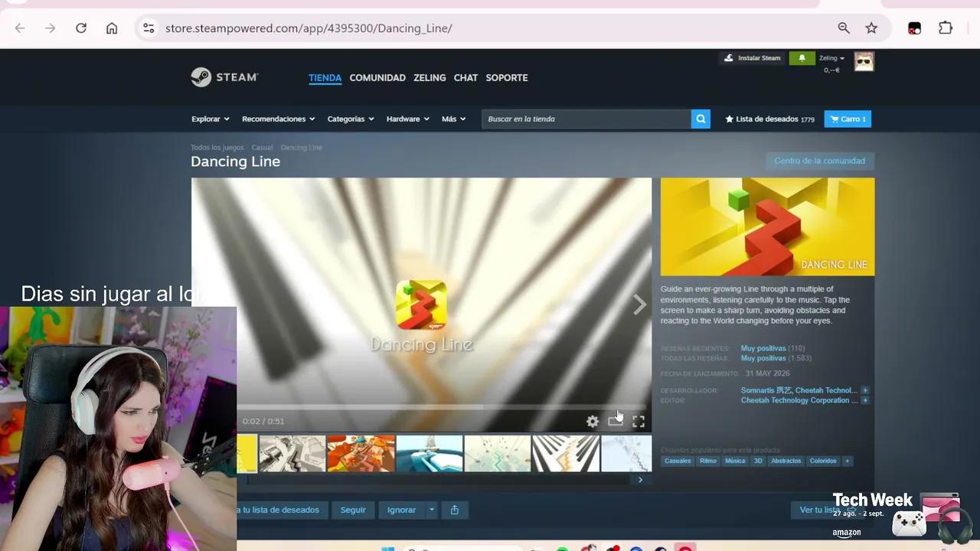Open the Casual breadcrumb link
Image resolution: width=980 pixels, height=551 pixels.
(262, 148)
